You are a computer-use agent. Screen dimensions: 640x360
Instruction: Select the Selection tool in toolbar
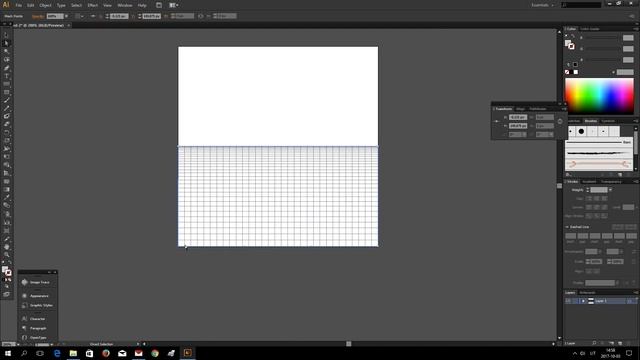tap(6, 36)
